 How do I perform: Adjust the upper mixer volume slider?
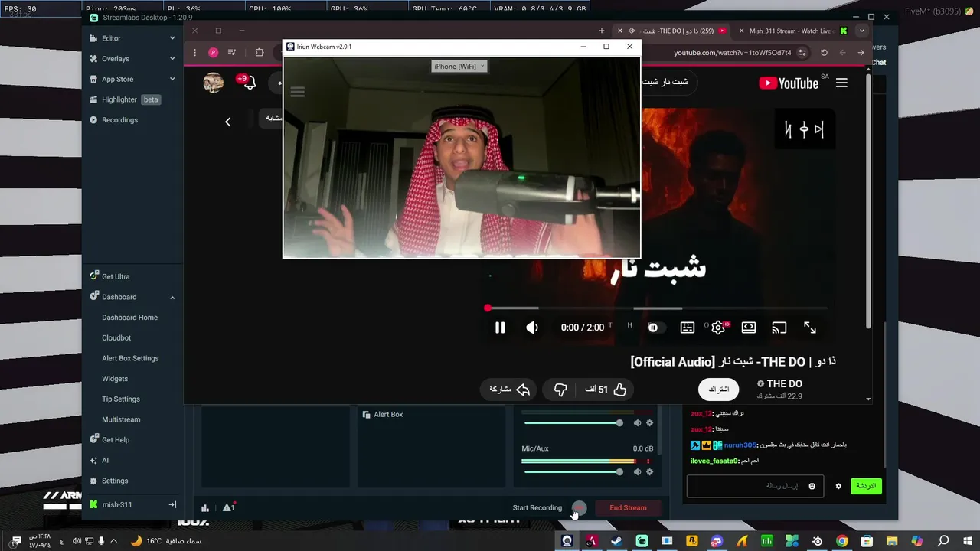coord(573,423)
